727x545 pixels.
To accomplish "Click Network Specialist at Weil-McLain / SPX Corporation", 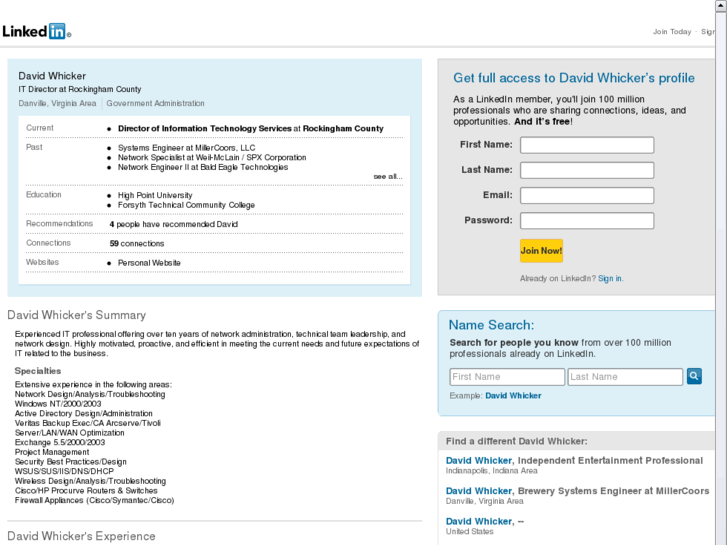I will point(212,157).
